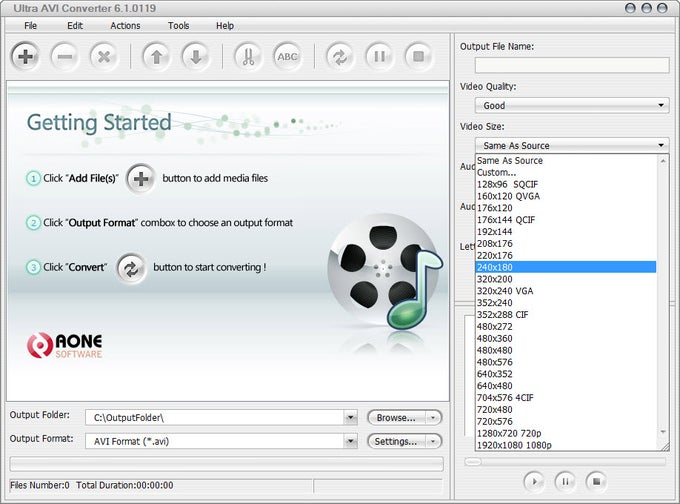Screen dimensions: 680x504
Task: Pause conversion using toolbar pause icon
Action: (x=379, y=56)
